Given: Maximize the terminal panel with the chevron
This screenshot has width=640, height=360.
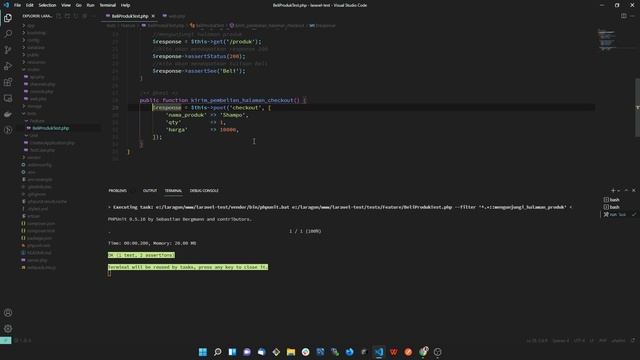Looking at the screenshot, I should point(626,191).
